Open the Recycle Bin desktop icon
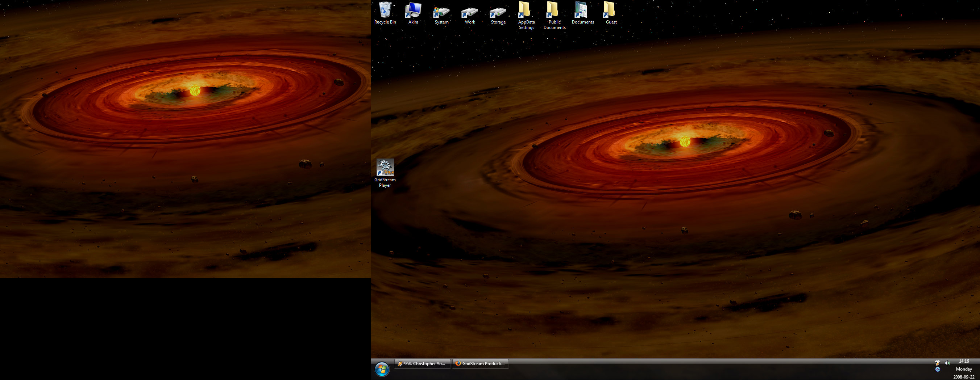The height and width of the screenshot is (380, 980). tap(385, 10)
